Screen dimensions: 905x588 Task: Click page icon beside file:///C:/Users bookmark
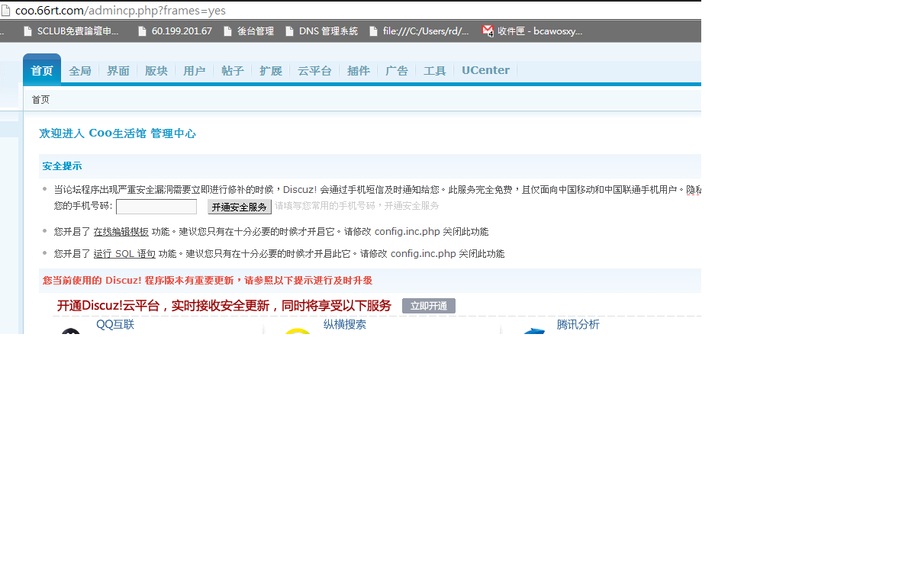click(x=373, y=31)
